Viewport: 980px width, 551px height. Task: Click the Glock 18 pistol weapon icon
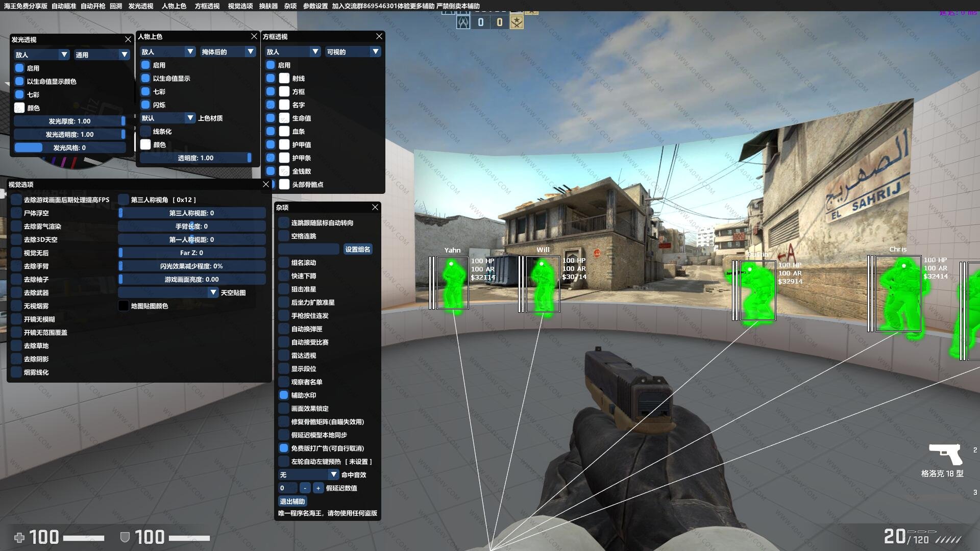coord(945,453)
